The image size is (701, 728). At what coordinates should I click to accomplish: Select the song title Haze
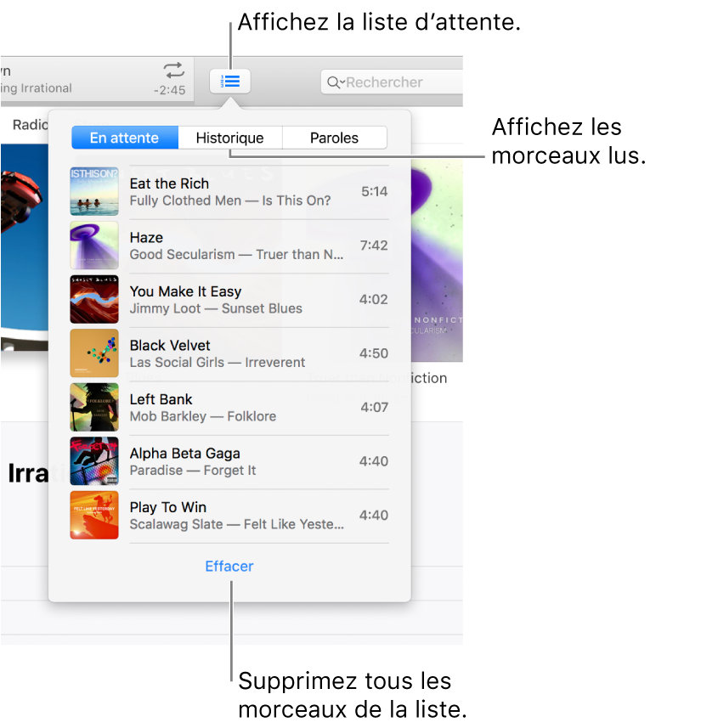[146, 238]
